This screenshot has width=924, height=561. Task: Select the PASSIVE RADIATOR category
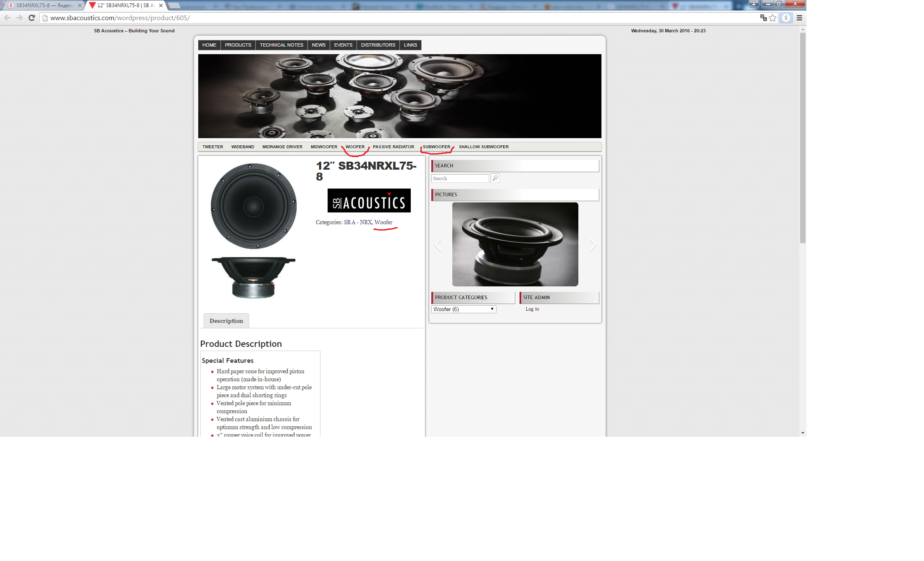pos(393,147)
